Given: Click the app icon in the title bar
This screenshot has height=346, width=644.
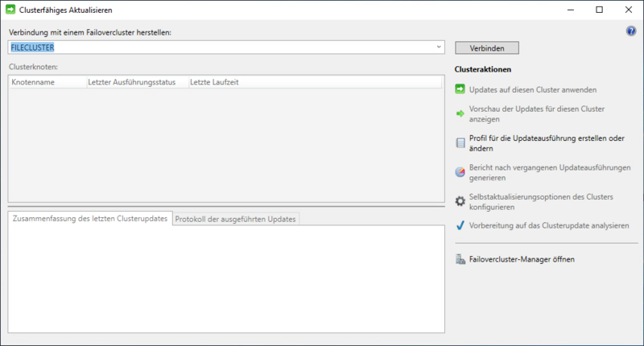Looking at the screenshot, I should 10,10.
